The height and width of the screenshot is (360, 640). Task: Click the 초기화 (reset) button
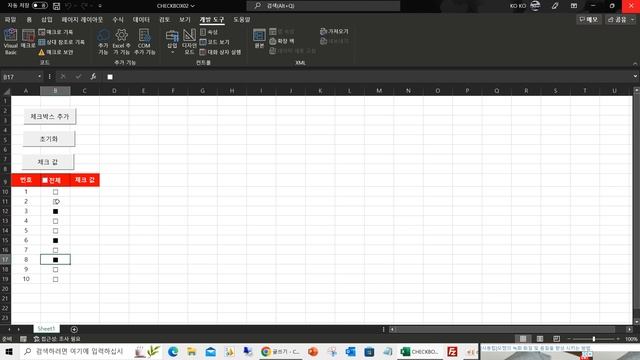49,139
